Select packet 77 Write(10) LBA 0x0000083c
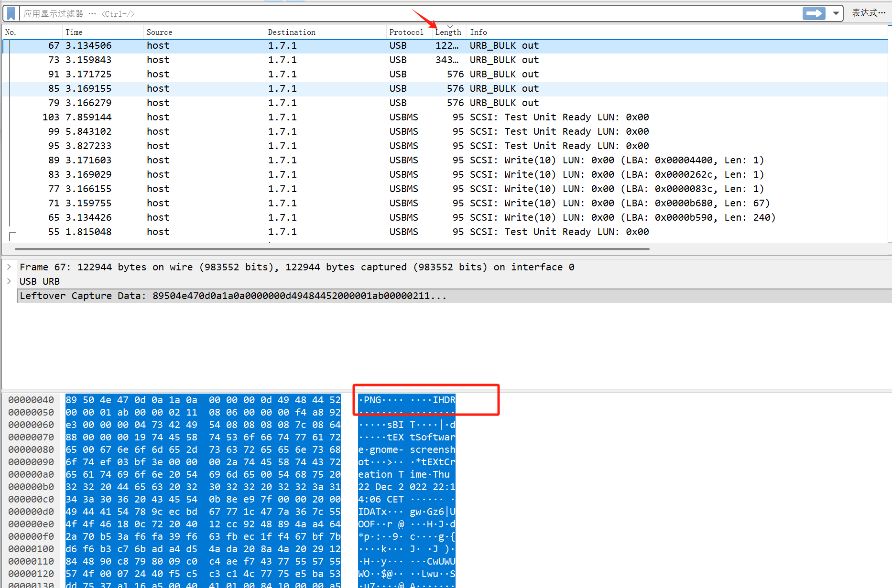Viewport: 892px width, 588px height. [445, 189]
